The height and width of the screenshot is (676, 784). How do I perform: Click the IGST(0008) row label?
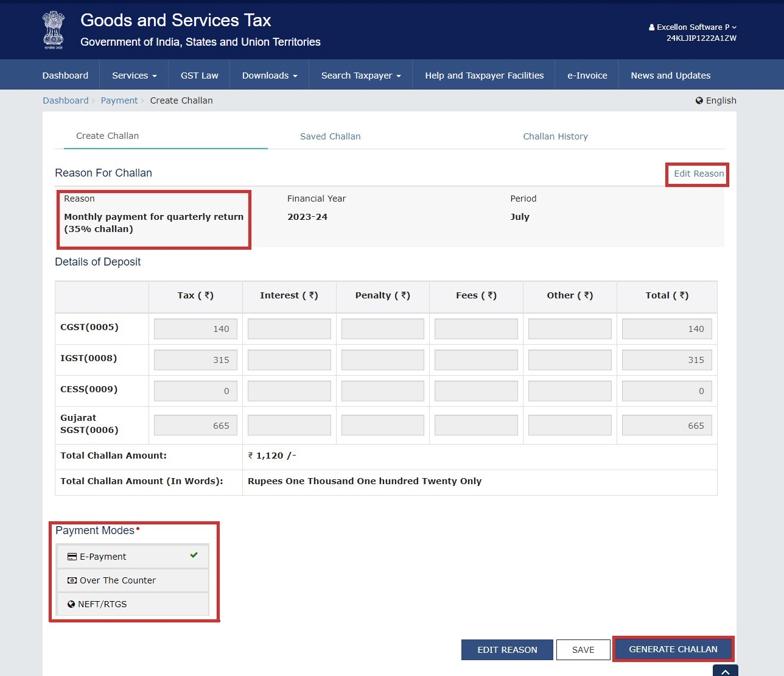[89, 358]
